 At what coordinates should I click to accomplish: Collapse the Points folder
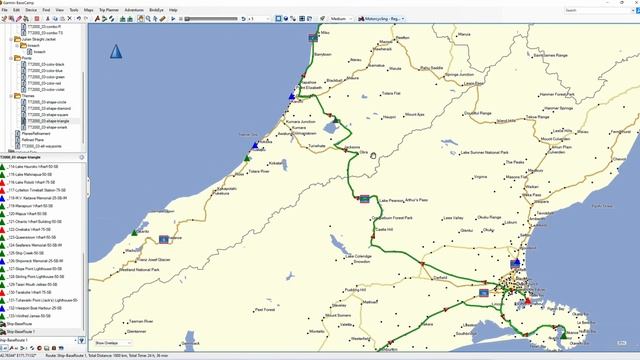[11, 58]
